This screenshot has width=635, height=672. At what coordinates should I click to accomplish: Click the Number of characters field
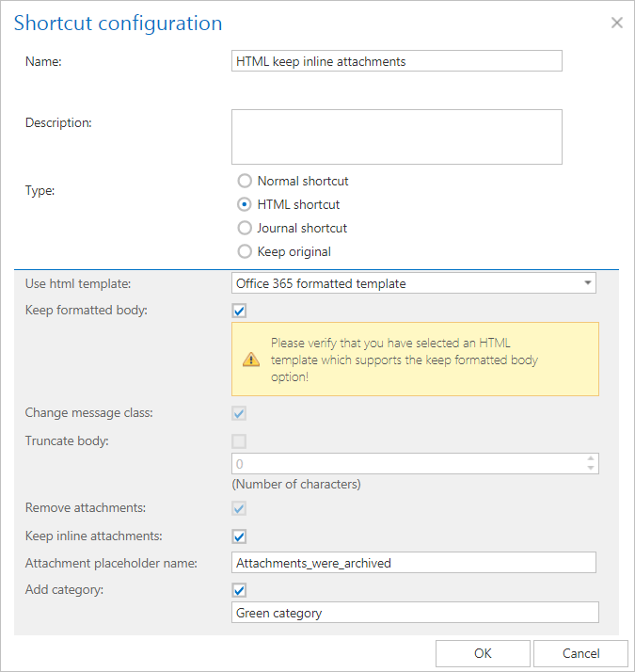click(406, 464)
